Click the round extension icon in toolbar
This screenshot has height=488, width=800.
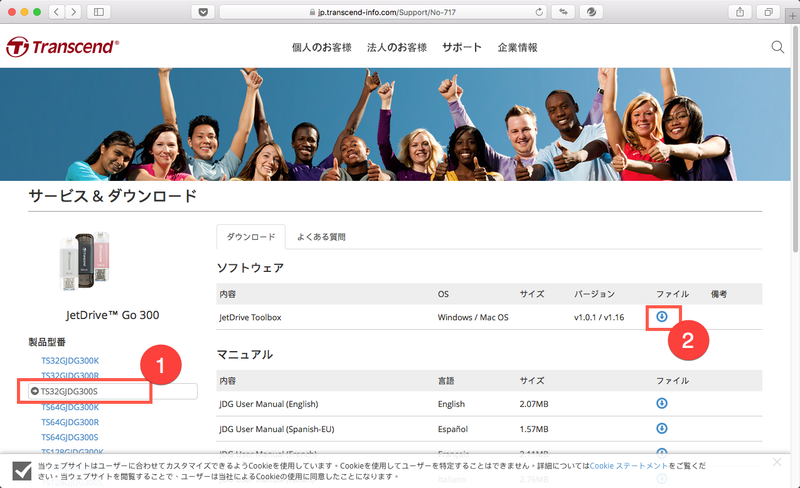(x=591, y=12)
